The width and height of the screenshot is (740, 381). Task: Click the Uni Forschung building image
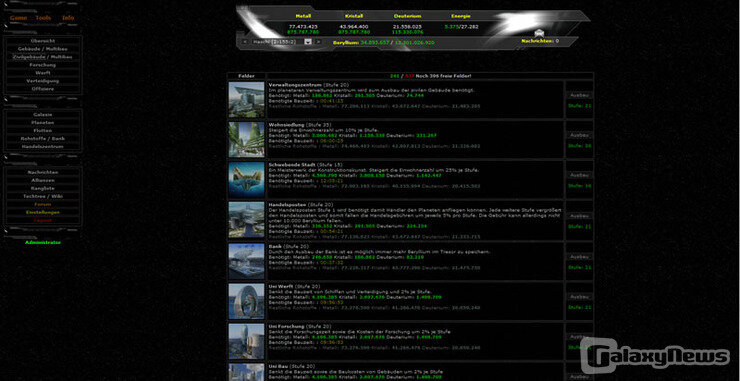[246, 341]
